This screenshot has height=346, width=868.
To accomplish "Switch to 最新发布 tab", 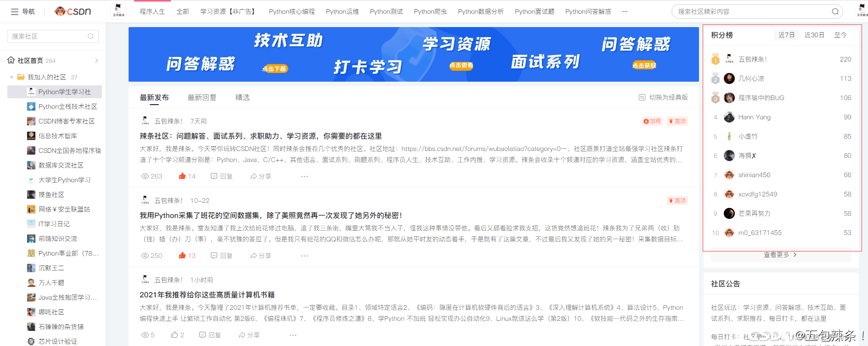I will click(154, 97).
